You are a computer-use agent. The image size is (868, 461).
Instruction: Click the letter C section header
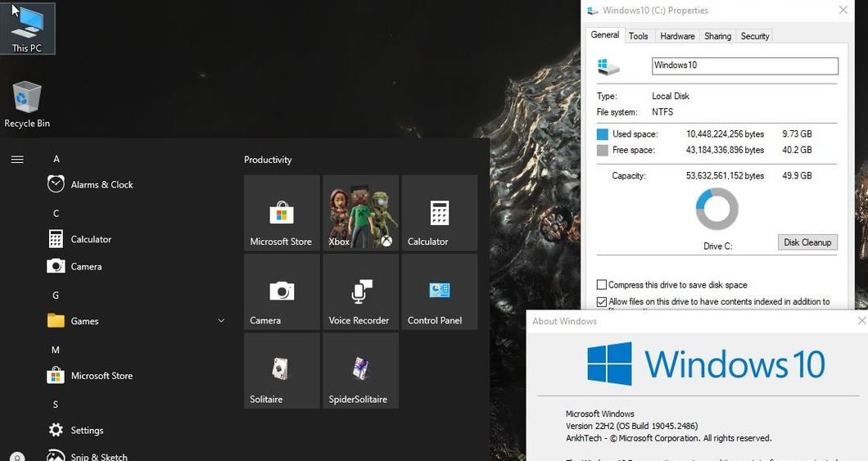(x=56, y=213)
